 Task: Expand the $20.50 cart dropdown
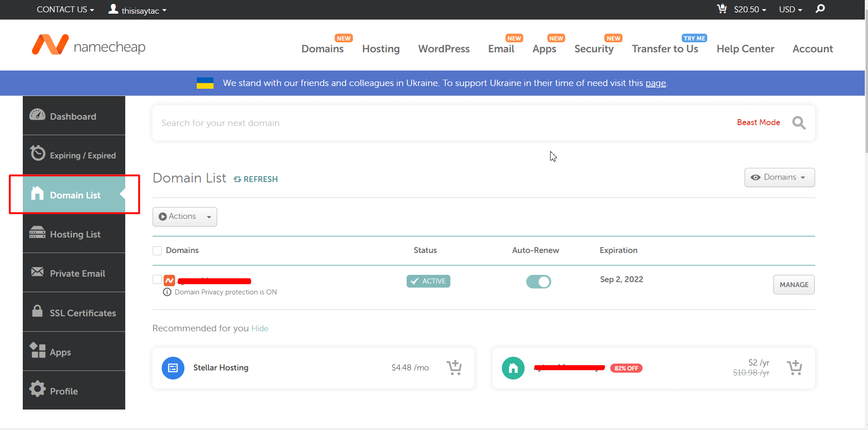point(750,9)
